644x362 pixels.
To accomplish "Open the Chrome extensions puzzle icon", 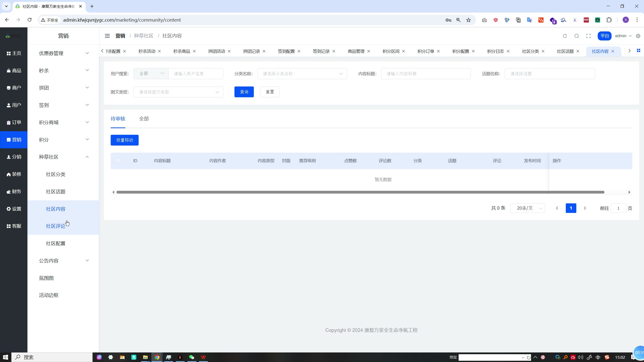I will 609,20.
